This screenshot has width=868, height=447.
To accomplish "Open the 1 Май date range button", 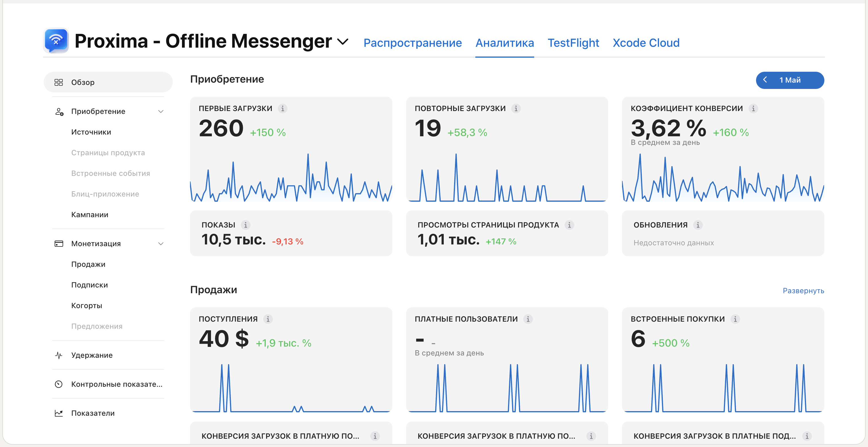I will [x=790, y=80].
